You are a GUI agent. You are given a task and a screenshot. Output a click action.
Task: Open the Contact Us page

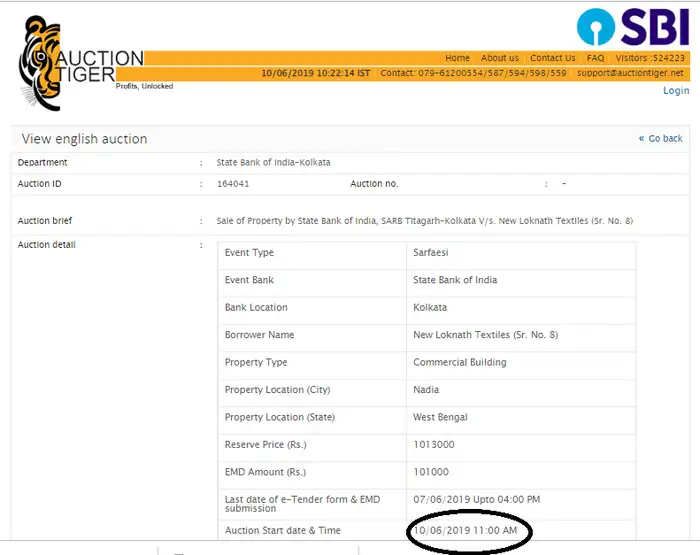pyautogui.click(x=552, y=58)
